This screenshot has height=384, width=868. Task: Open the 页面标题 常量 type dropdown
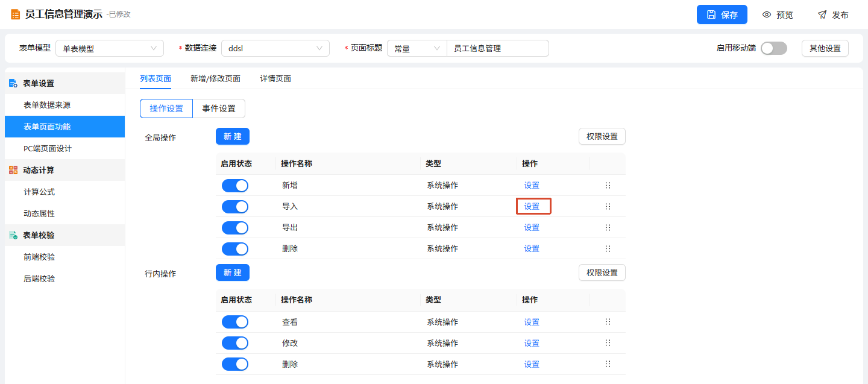point(417,48)
